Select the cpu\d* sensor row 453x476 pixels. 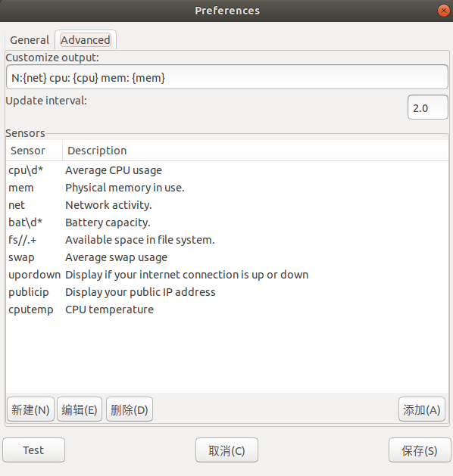pos(227,170)
